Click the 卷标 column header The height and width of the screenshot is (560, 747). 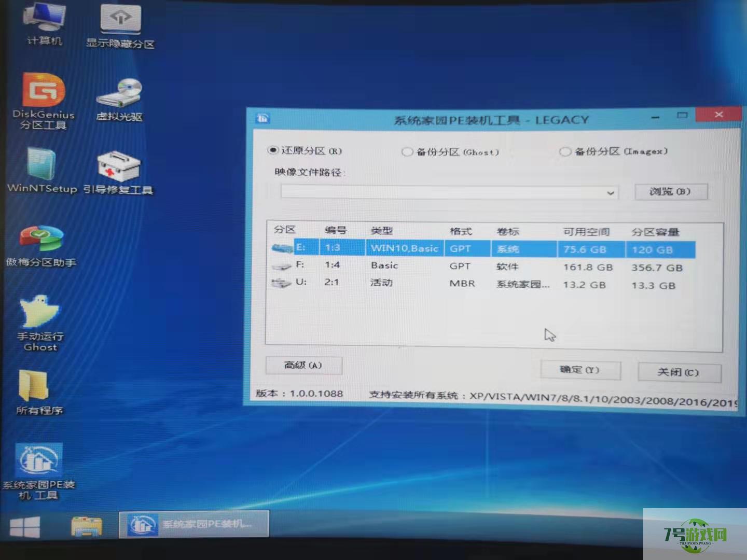[x=507, y=231]
